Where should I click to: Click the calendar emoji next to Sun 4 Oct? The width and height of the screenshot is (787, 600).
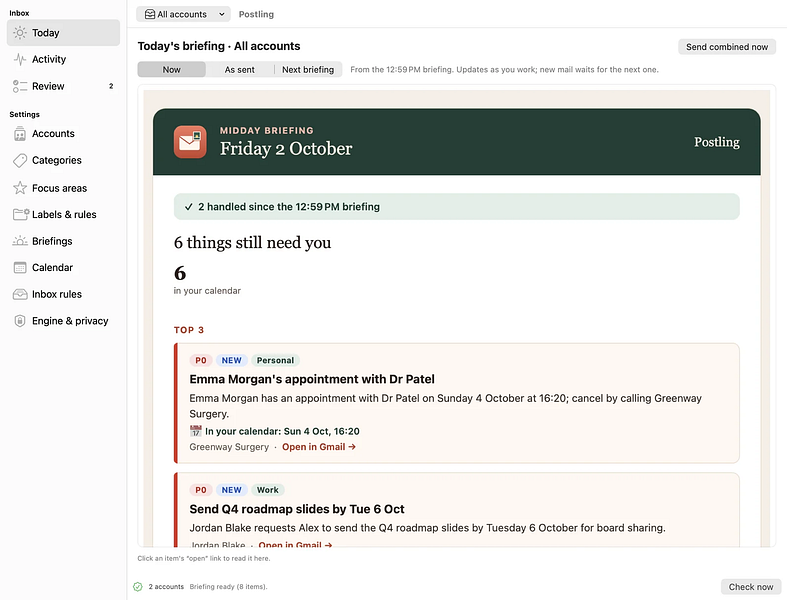point(195,431)
